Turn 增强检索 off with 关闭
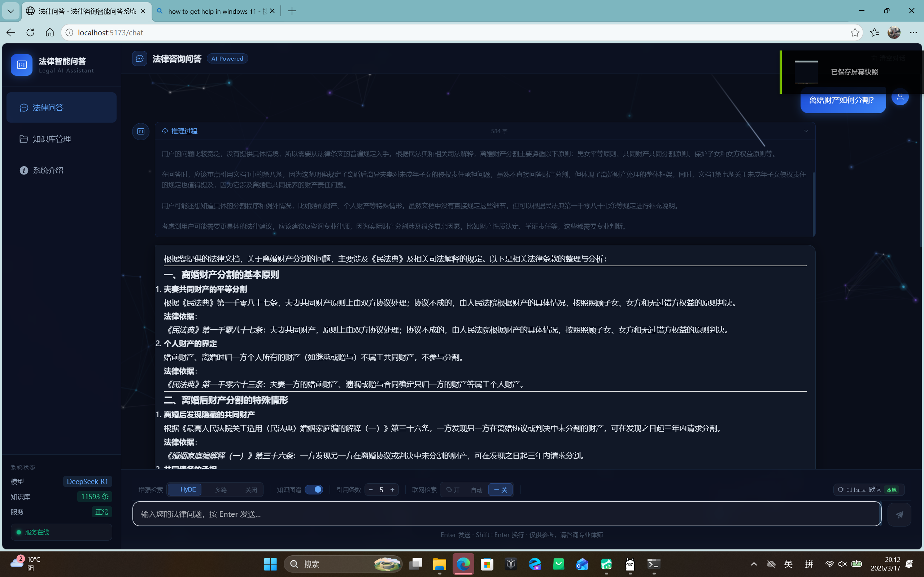The image size is (924, 577). click(251, 490)
